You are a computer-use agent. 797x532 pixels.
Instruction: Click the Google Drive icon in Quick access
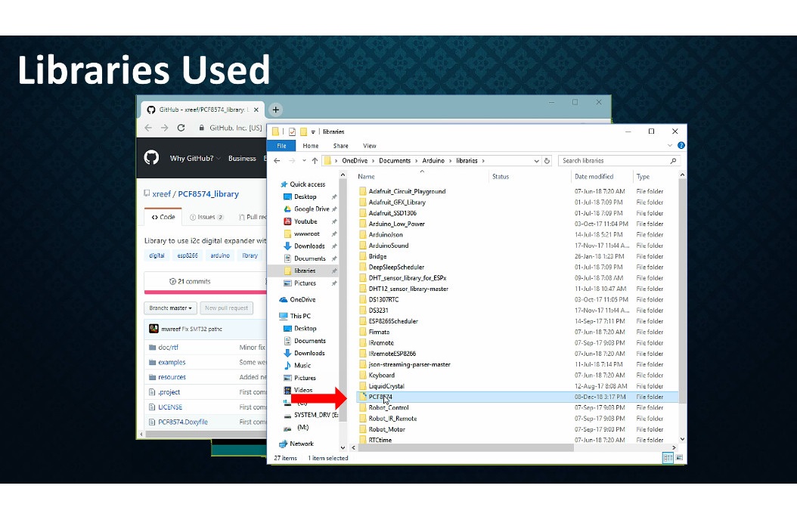click(287, 209)
